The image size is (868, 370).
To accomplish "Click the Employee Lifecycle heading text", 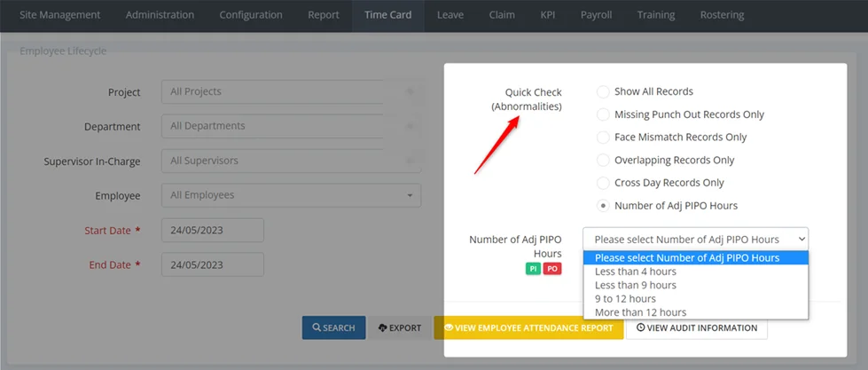I will pyautogui.click(x=63, y=51).
